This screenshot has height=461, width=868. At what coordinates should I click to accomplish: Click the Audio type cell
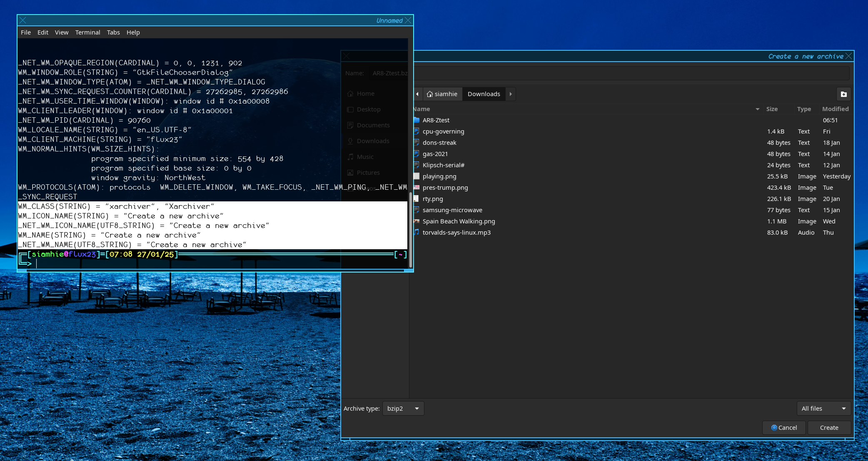tap(806, 233)
